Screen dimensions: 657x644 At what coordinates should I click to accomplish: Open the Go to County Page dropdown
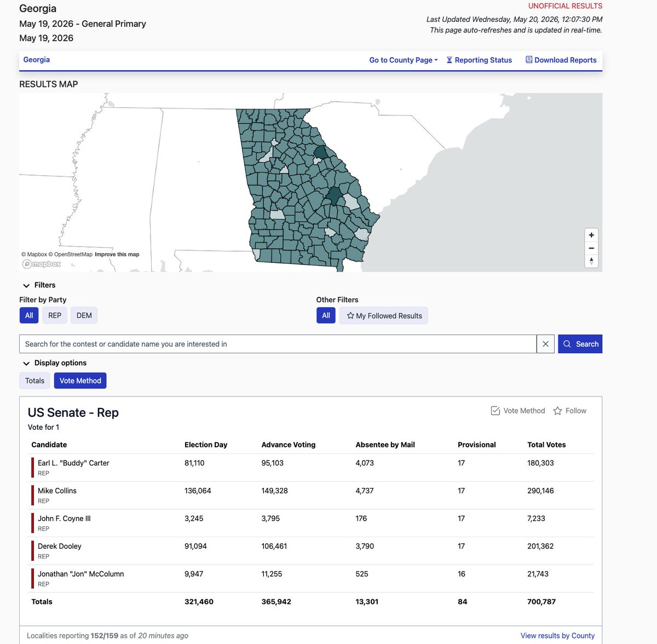(x=404, y=60)
